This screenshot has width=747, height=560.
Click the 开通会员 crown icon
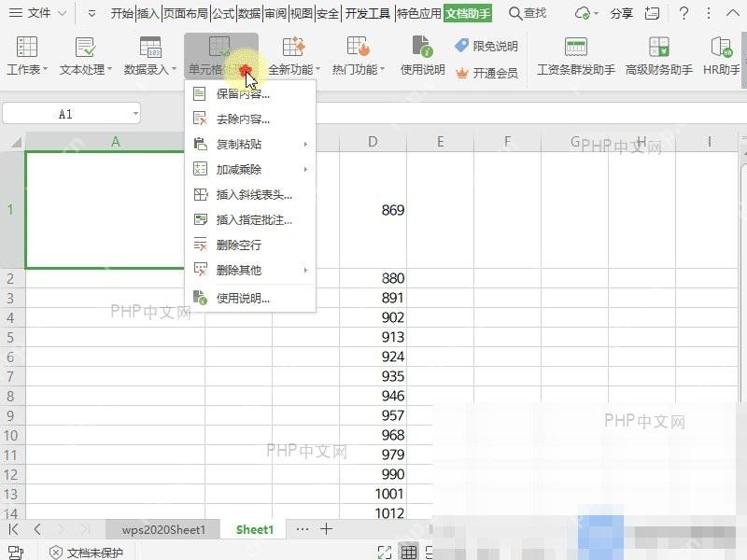click(462, 73)
